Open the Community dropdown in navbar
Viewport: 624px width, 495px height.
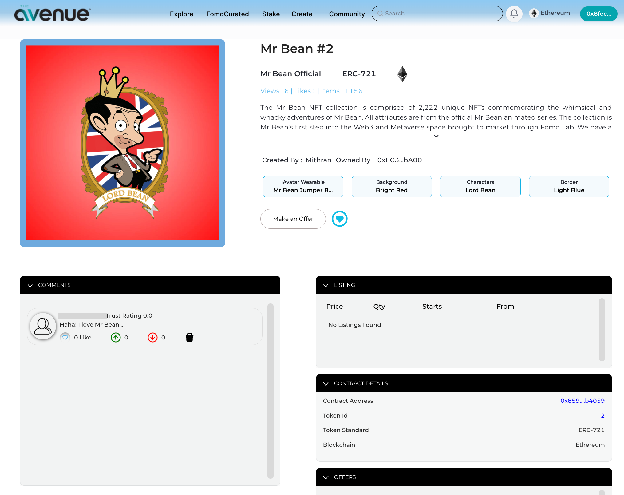(348, 14)
